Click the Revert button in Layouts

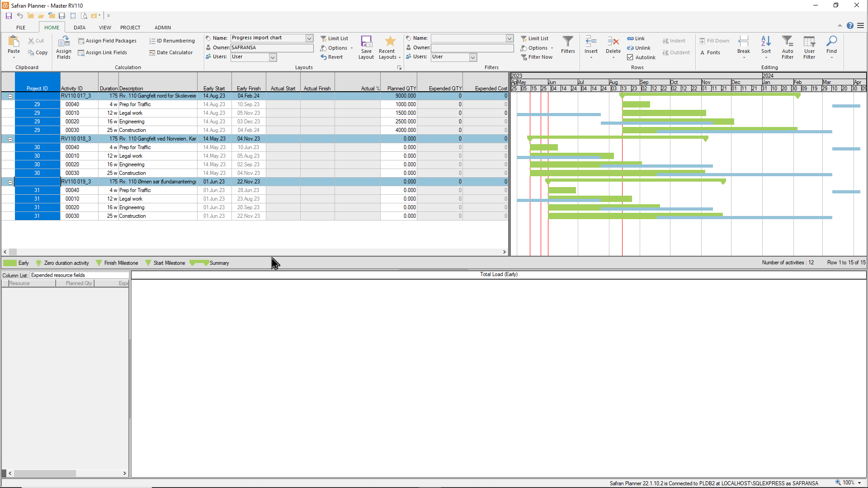coord(332,56)
